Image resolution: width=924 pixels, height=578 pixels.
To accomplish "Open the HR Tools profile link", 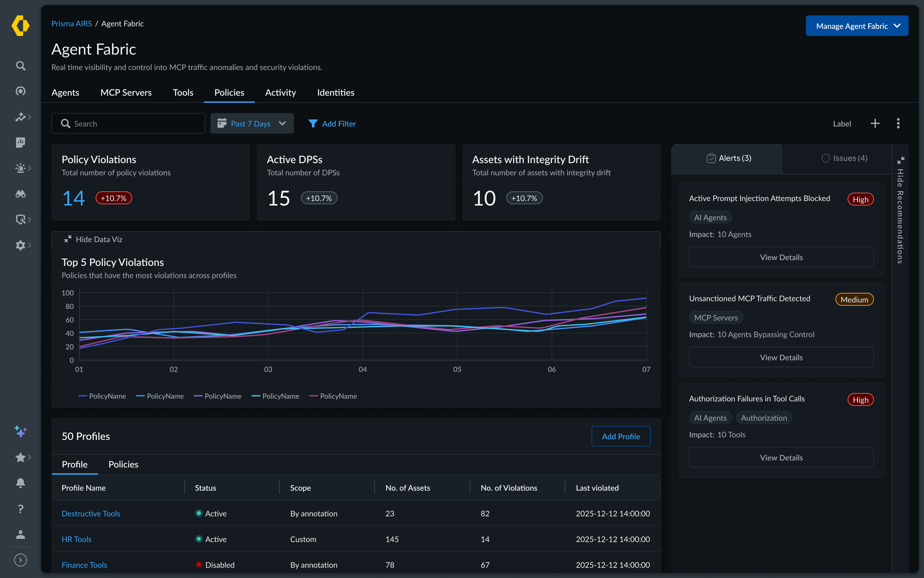I will pyautogui.click(x=76, y=539).
